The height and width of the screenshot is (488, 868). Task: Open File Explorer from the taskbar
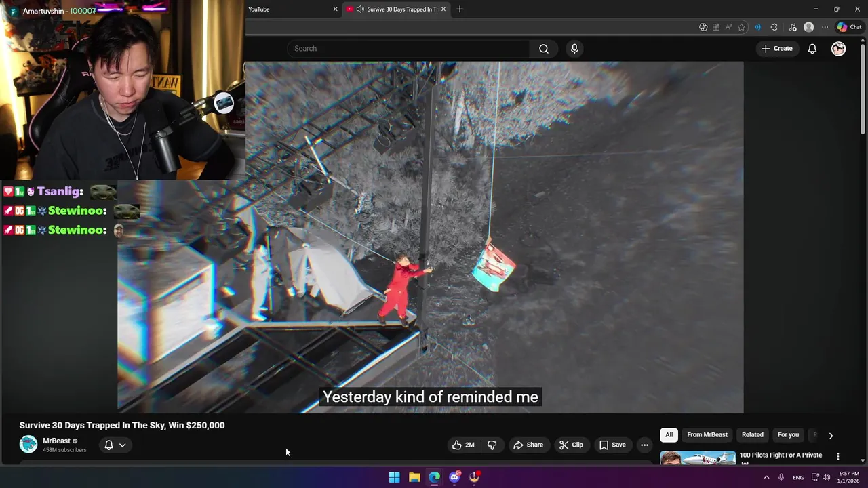point(414,477)
